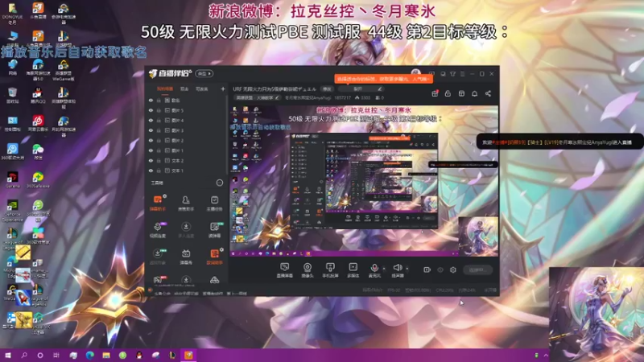Screen dimensions: 644x362
Task: Select the 图片 1 layer row
Action: coord(185,150)
